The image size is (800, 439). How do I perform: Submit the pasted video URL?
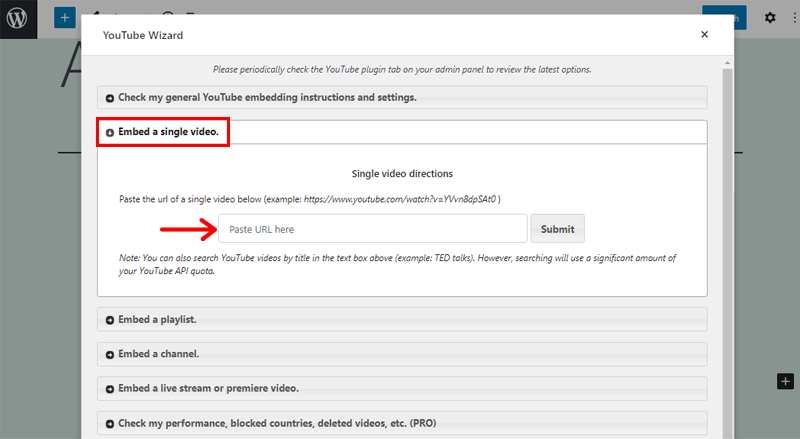tap(557, 229)
